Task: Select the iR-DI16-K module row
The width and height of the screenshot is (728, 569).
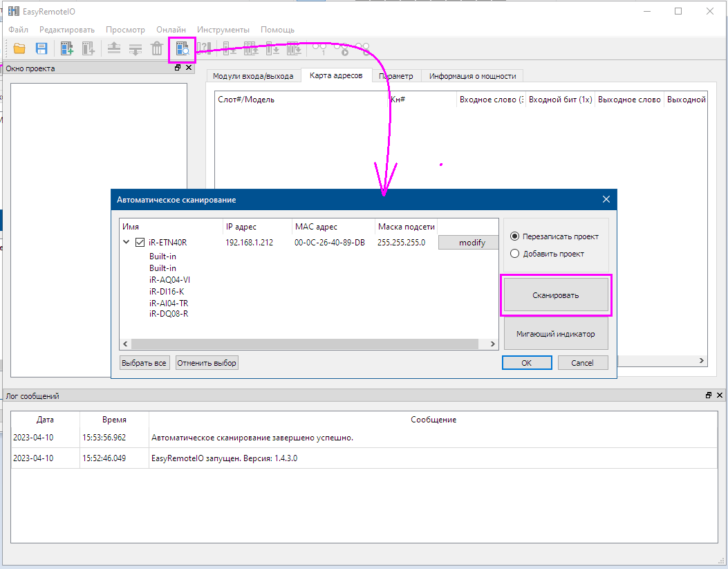Action: 167,292
